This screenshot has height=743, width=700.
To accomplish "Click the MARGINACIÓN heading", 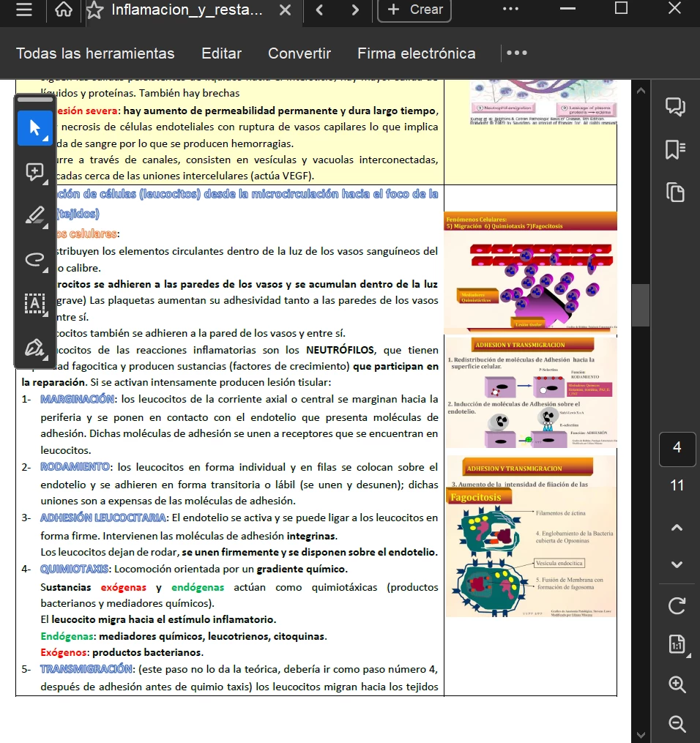I will click(x=77, y=400).
